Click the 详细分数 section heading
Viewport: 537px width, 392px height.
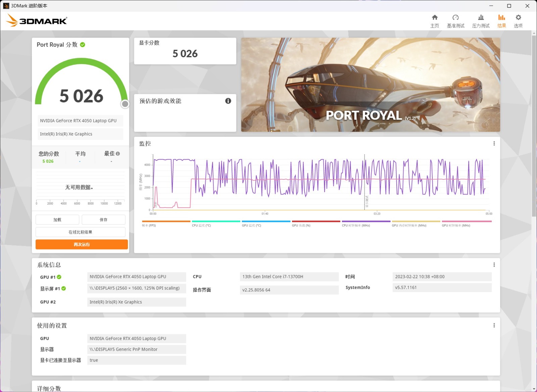tap(49, 388)
